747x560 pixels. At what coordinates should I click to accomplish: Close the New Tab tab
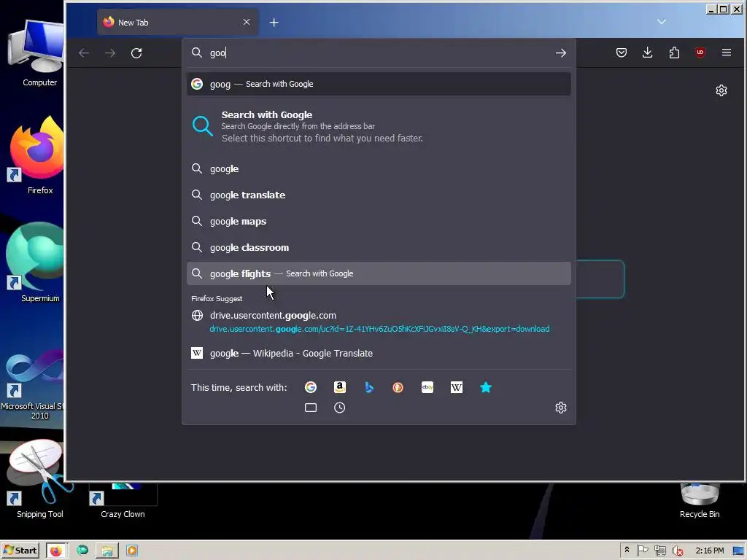click(247, 22)
